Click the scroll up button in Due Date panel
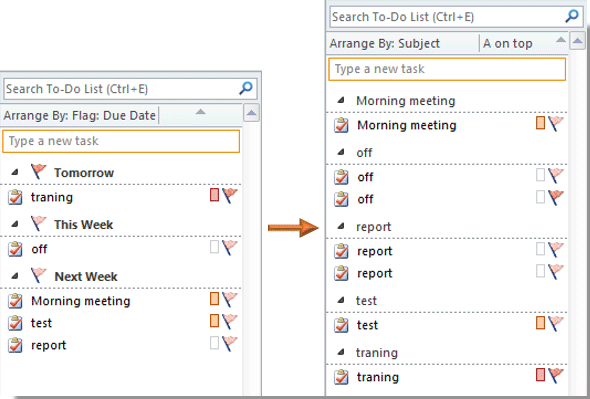Screen dimensions: 590x399 (x=251, y=113)
